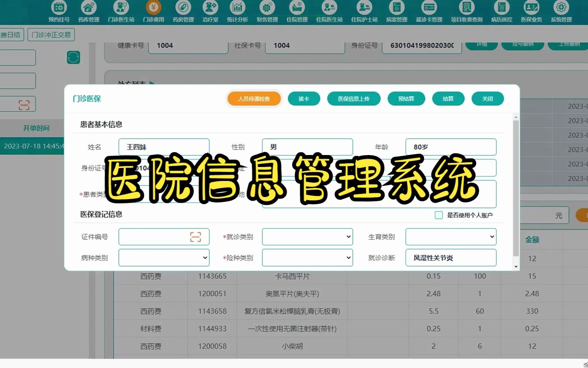Click item code 1143665 cell
The height and width of the screenshot is (368, 588).
pos(212,276)
